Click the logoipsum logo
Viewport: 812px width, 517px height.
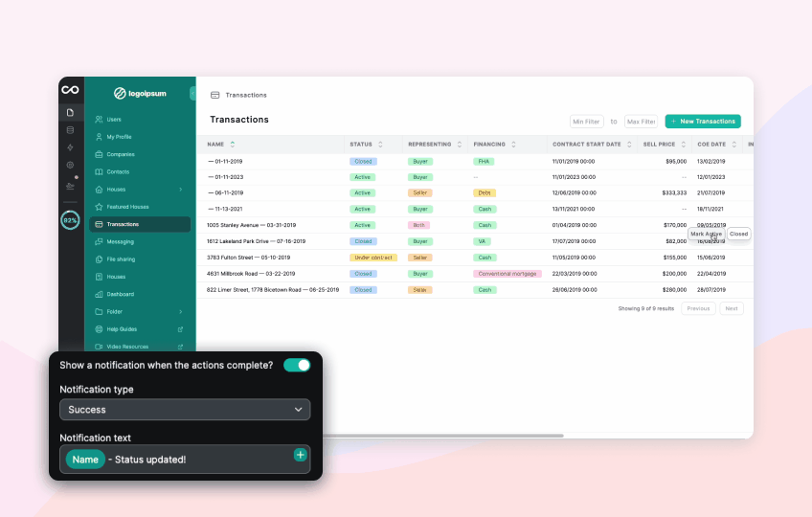point(141,93)
